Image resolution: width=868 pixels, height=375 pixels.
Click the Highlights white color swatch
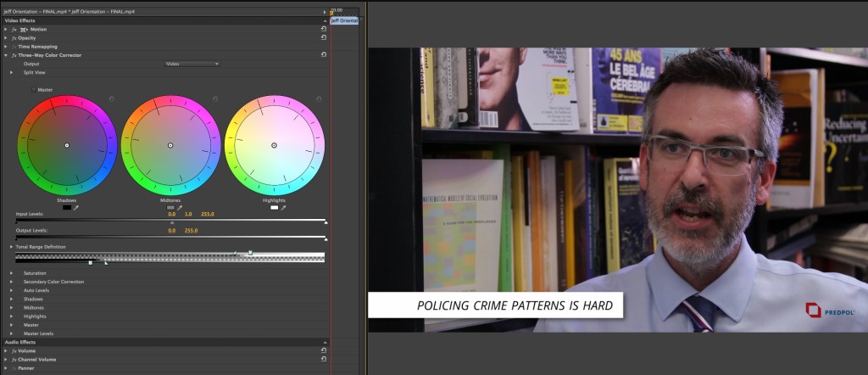[x=274, y=207]
